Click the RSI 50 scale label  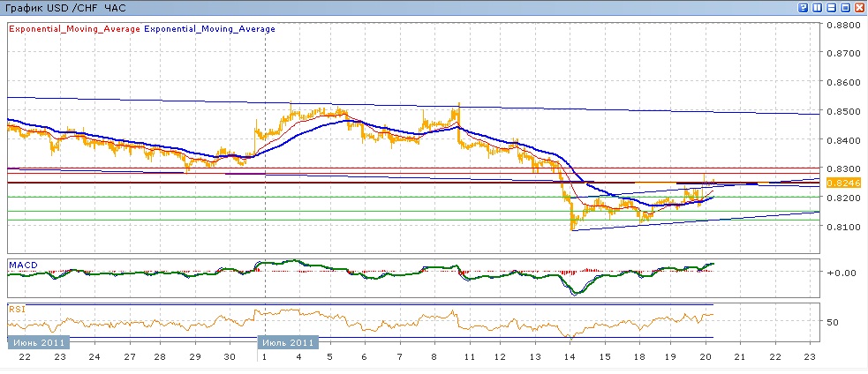click(831, 322)
